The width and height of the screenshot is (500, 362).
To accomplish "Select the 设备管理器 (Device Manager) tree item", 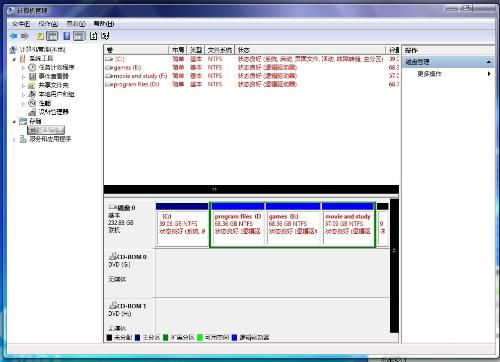I will [53, 112].
